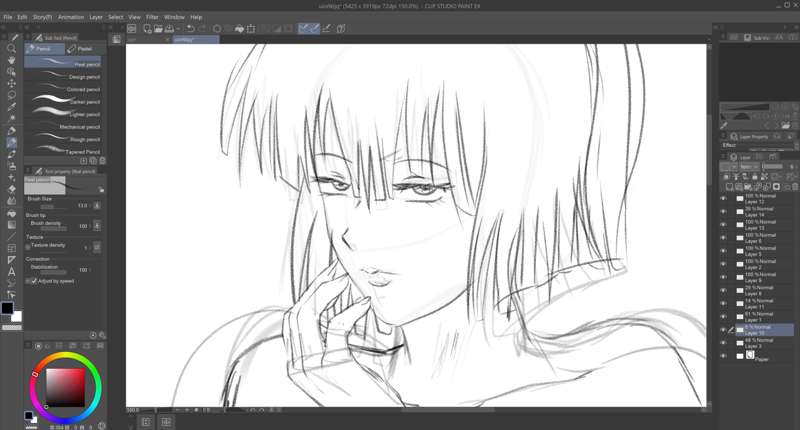The image size is (800, 430).
Task: Select the Lasso selection tool
Action: click(11, 95)
